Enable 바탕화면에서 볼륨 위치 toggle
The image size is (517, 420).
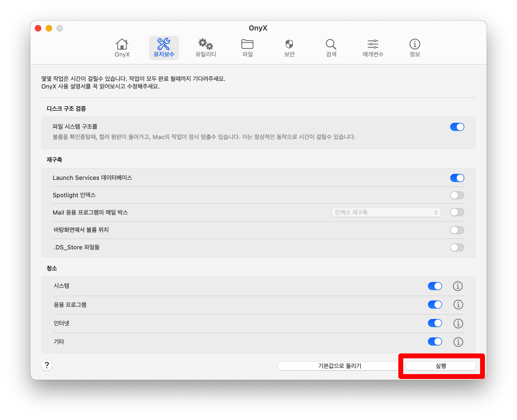[457, 230]
